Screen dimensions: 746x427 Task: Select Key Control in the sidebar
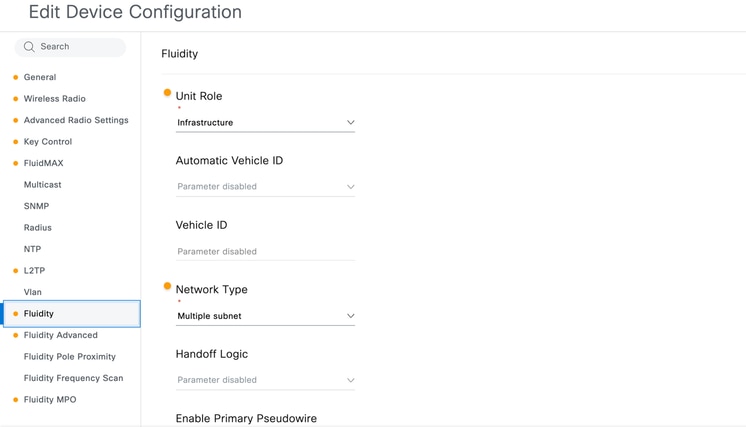click(48, 142)
